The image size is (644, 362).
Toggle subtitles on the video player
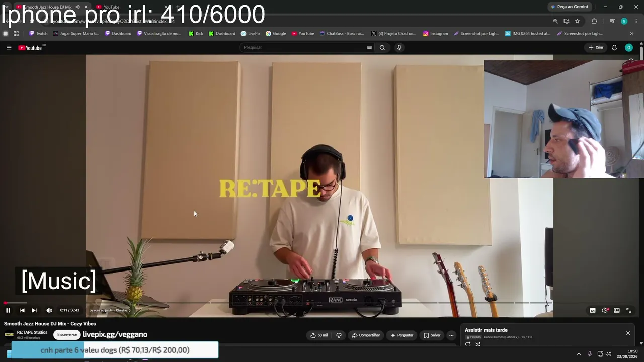point(593,310)
